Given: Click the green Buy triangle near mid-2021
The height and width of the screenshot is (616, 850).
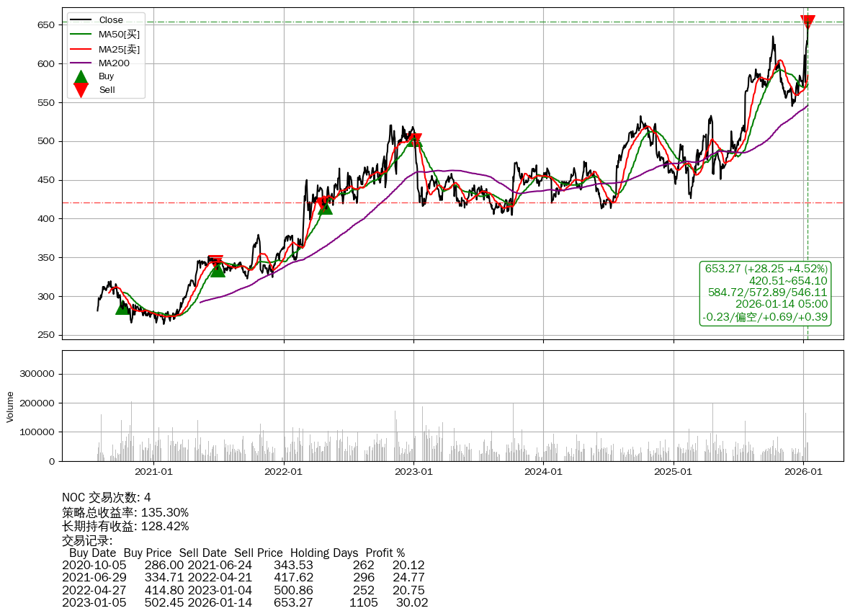Looking at the screenshot, I should point(218,269).
